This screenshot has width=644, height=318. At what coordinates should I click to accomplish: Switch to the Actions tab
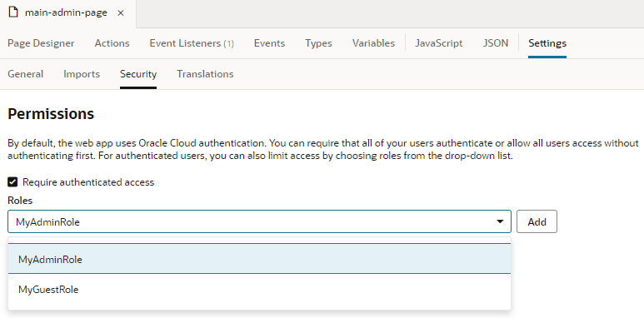tap(112, 43)
